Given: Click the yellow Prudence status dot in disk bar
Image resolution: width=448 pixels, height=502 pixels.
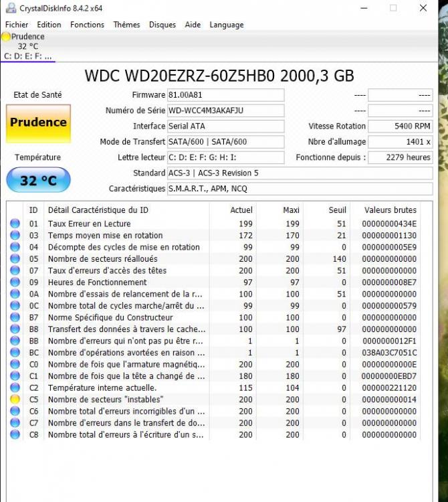Looking at the screenshot, I should point(6,37).
